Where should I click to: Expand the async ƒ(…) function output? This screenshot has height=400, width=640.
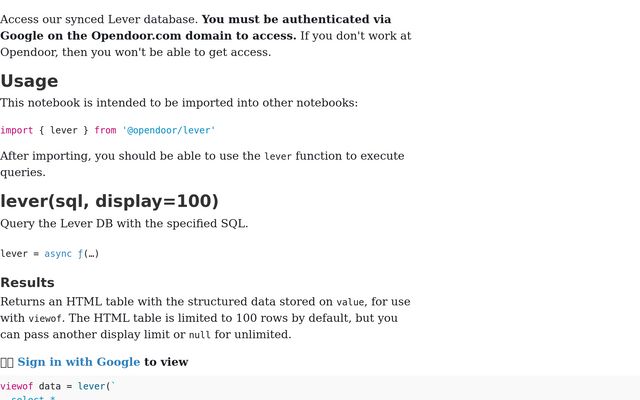[88, 254]
